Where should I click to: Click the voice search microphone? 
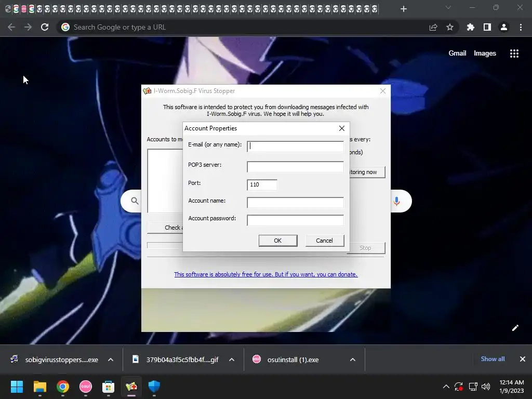pos(396,201)
